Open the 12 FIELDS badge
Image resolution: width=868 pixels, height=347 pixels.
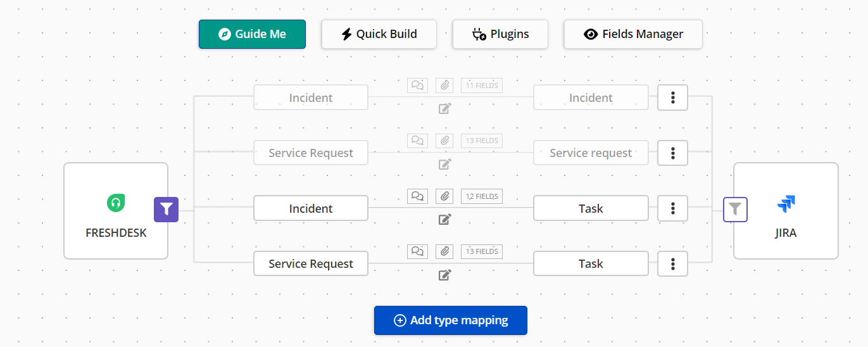[x=482, y=196]
